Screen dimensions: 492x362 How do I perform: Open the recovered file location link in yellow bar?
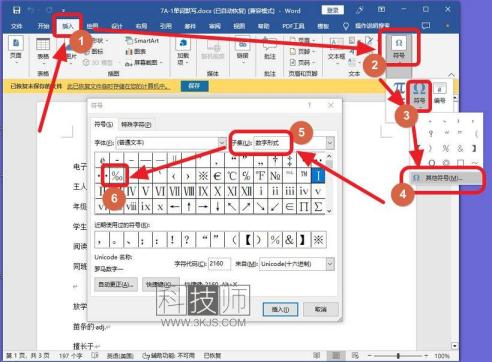pyautogui.click(x=118, y=86)
